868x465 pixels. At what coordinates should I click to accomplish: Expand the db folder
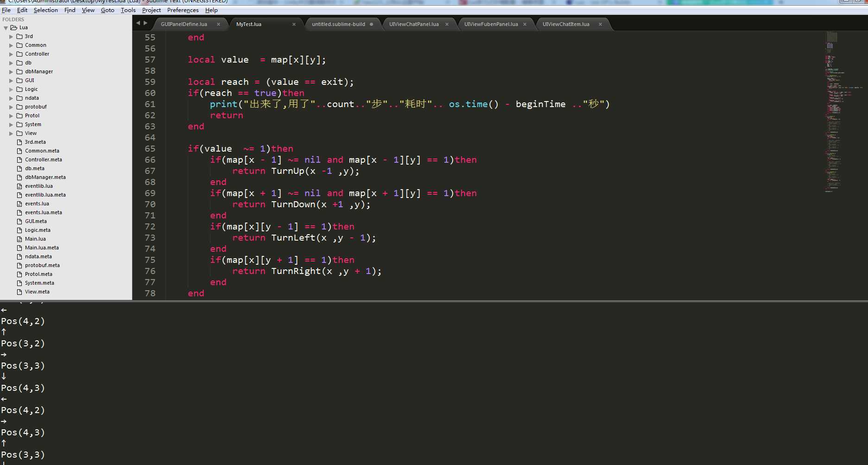[x=11, y=63]
